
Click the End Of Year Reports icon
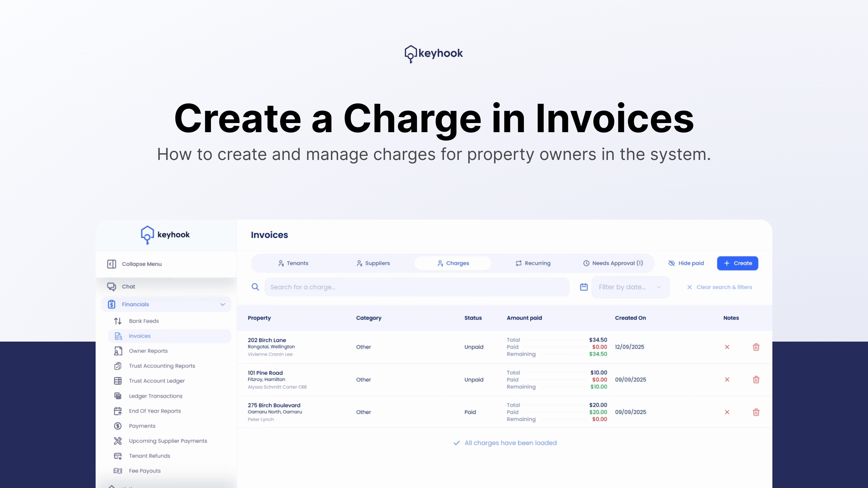click(x=118, y=411)
